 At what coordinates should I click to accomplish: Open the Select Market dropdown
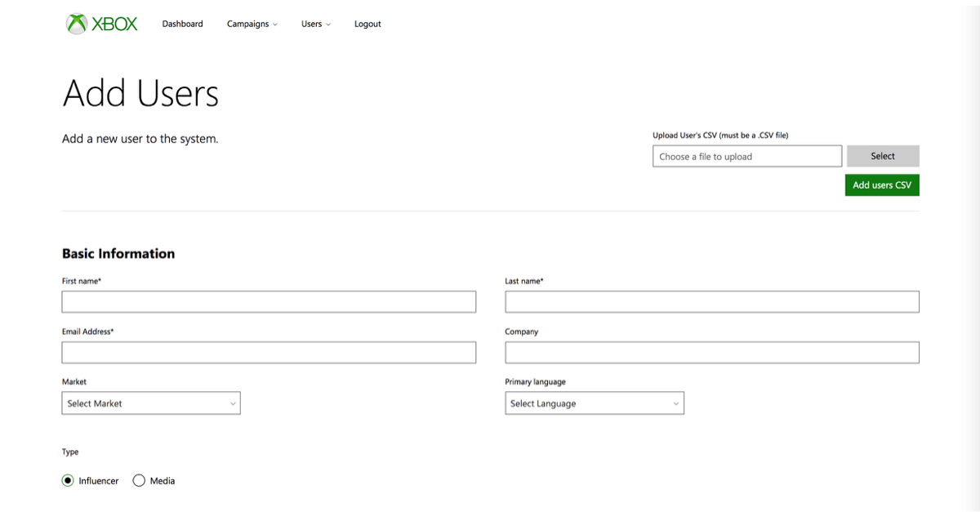coord(151,403)
